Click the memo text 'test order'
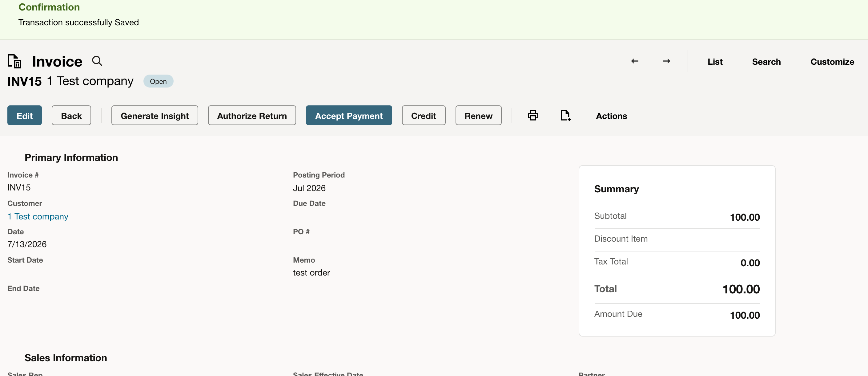 click(x=311, y=272)
